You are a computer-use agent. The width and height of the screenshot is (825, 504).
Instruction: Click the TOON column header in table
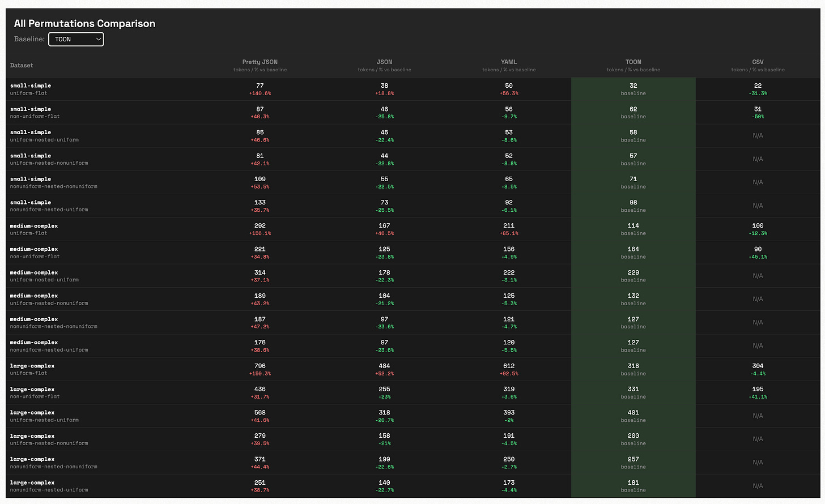click(x=633, y=66)
